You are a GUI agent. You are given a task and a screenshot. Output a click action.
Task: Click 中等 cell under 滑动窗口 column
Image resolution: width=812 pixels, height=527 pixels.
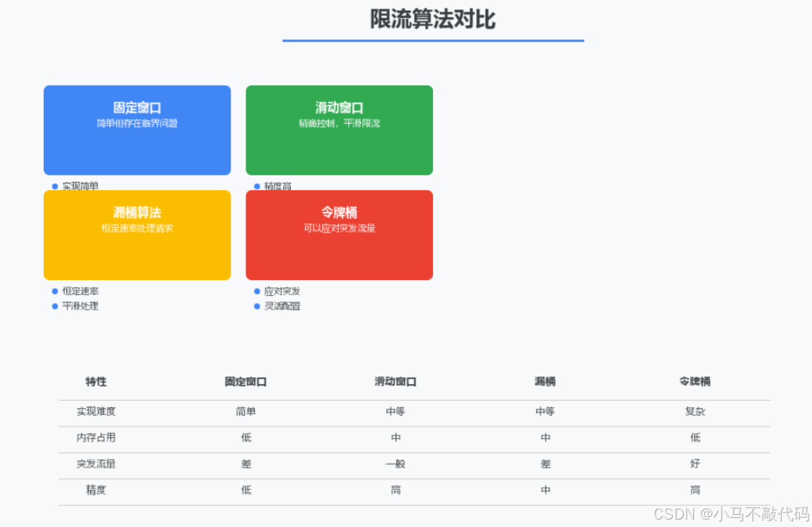pos(395,411)
